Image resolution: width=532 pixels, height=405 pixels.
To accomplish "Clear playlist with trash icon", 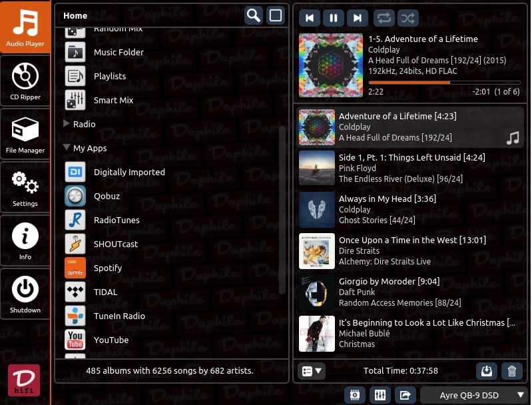I will (511, 371).
